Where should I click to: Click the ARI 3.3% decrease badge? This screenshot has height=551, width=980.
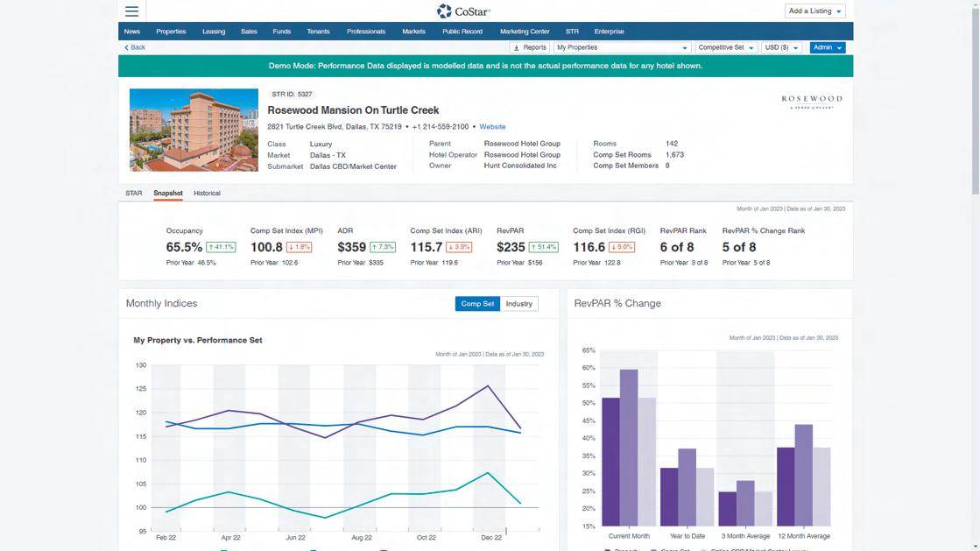click(x=459, y=247)
